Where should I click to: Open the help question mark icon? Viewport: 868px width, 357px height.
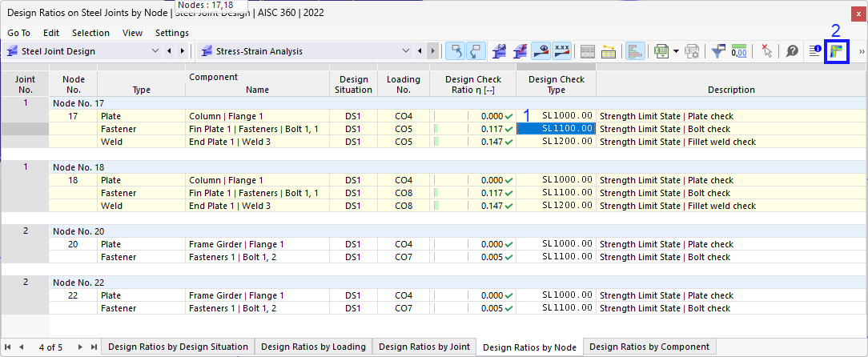click(x=792, y=51)
